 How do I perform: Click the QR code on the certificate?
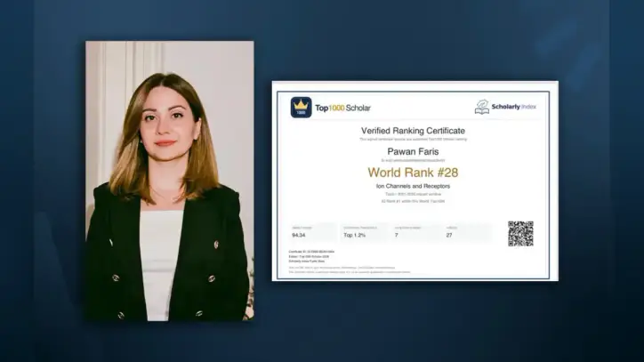pyautogui.click(x=520, y=234)
